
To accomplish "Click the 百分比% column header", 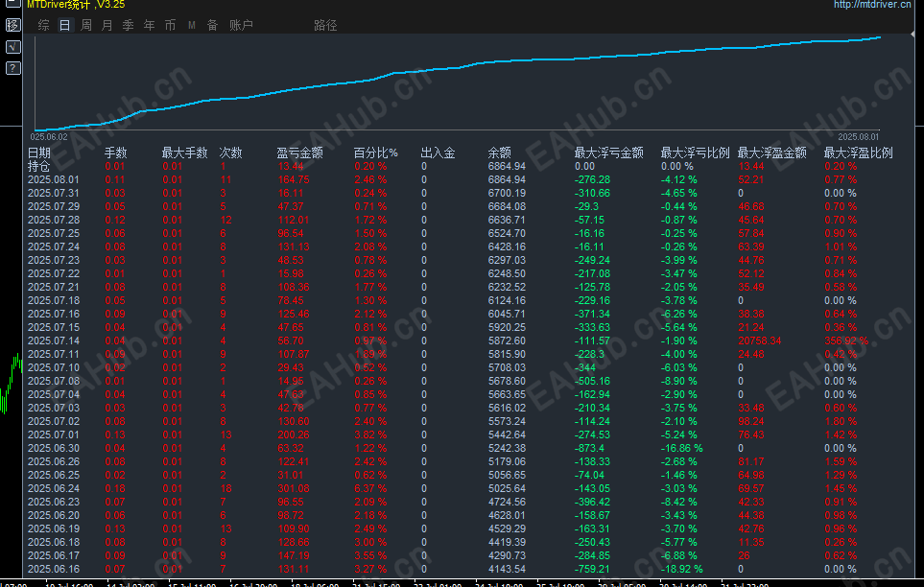I will tap(375, 153).
